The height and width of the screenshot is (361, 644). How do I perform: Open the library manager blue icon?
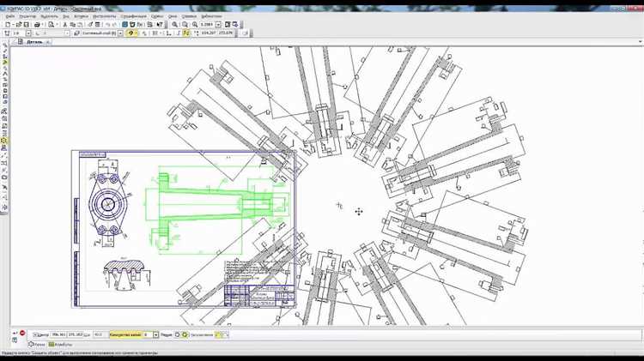pos(125,25)
